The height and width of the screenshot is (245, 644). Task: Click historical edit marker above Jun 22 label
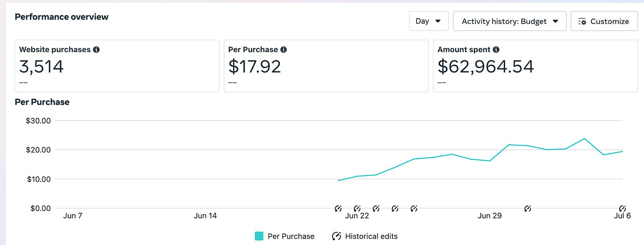(x=357, y=208)
